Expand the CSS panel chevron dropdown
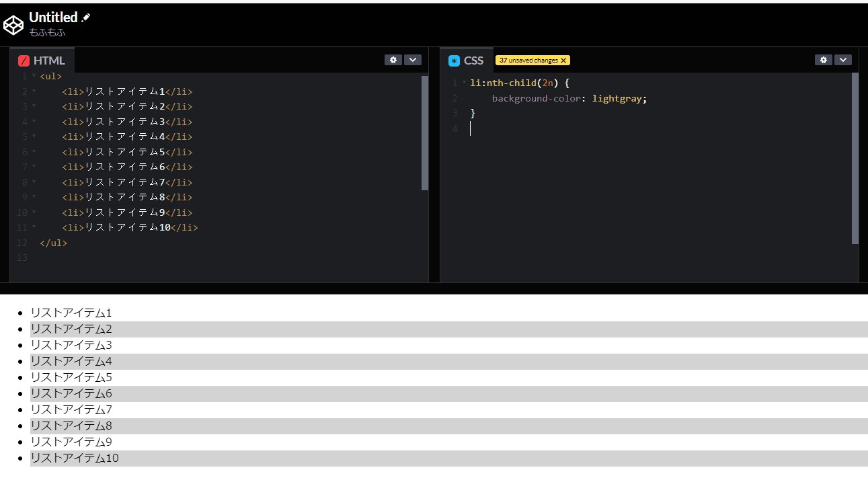Viewport: 868px width, 478px height. [x=843, y=60]
